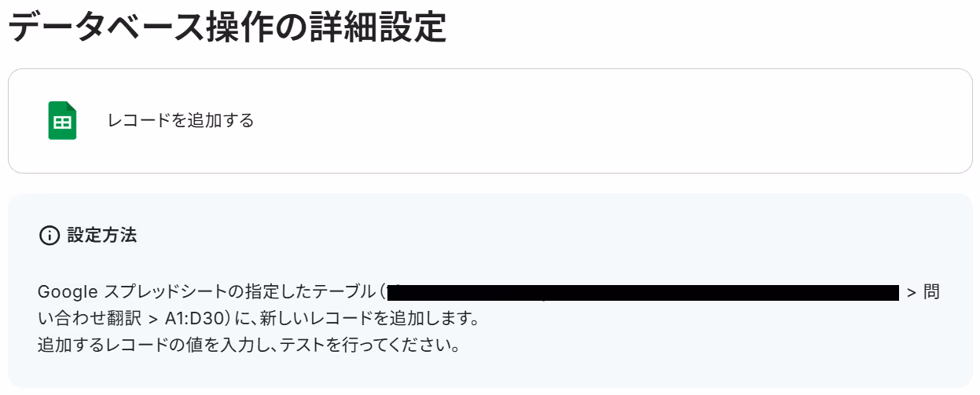Image resolution: width=980 pixels, height=395 pixels.
Task: Click the 設定方法 heading text
Action: coord(102,235)
